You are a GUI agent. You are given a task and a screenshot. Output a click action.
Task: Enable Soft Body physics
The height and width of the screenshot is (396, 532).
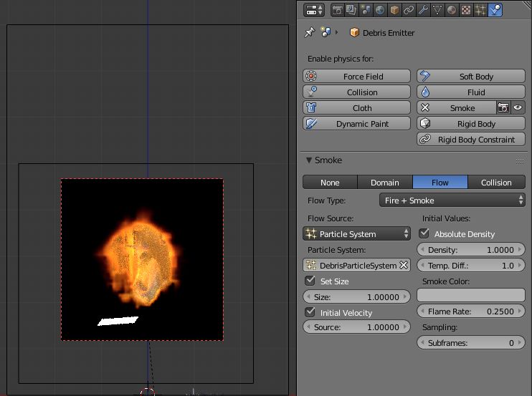point(471,76)
